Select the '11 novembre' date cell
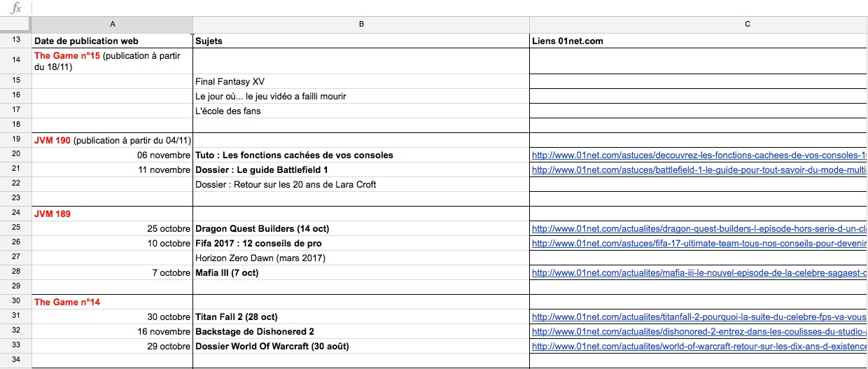The height and width of the screenshot is (369, 868). (x=113, y=169)
